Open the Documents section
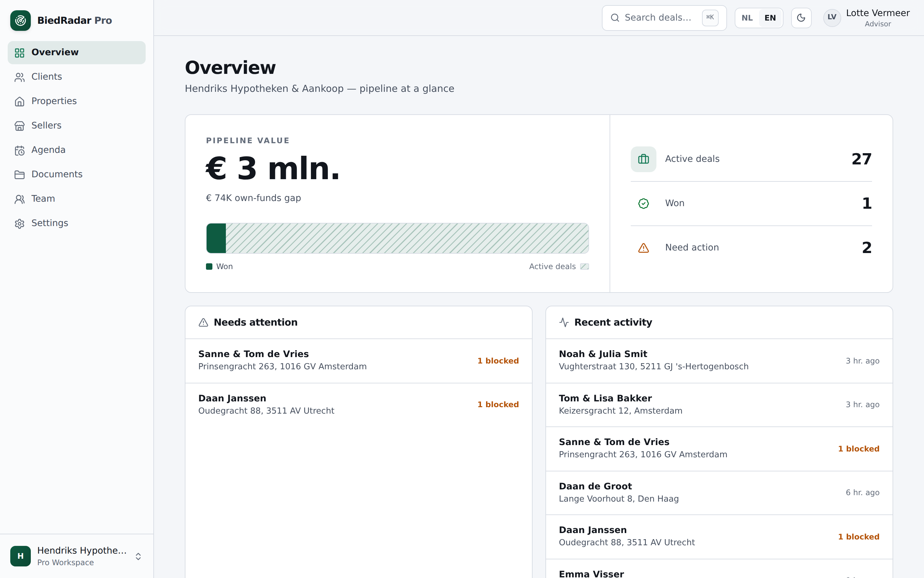Image resolution: width=924 pixels, height=578 pixels. (76, 175)
